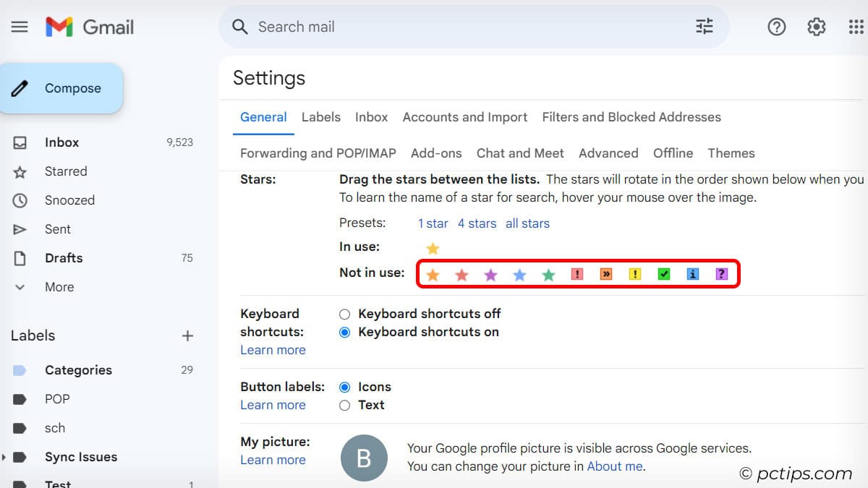Click the Starred folder icon in sidebar
The width and height of the screenshot is (868, 488).
pyautogui.click(x=21, y=171)
